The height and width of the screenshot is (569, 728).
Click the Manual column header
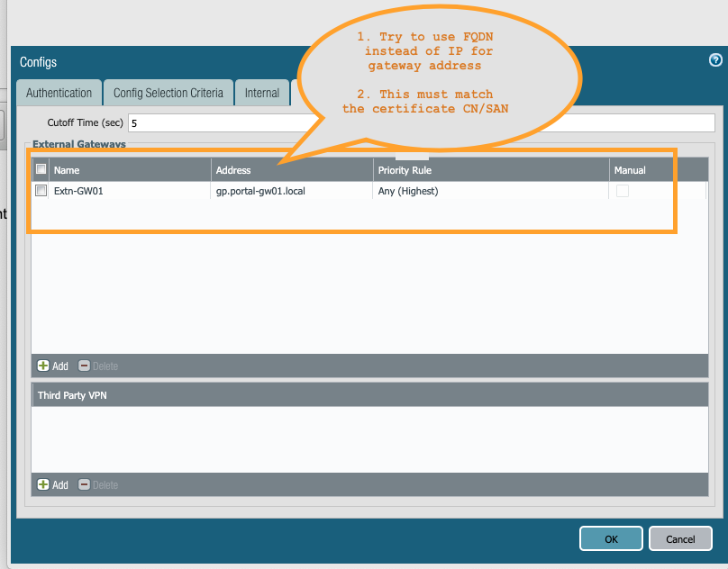click(x=631, y=169)
